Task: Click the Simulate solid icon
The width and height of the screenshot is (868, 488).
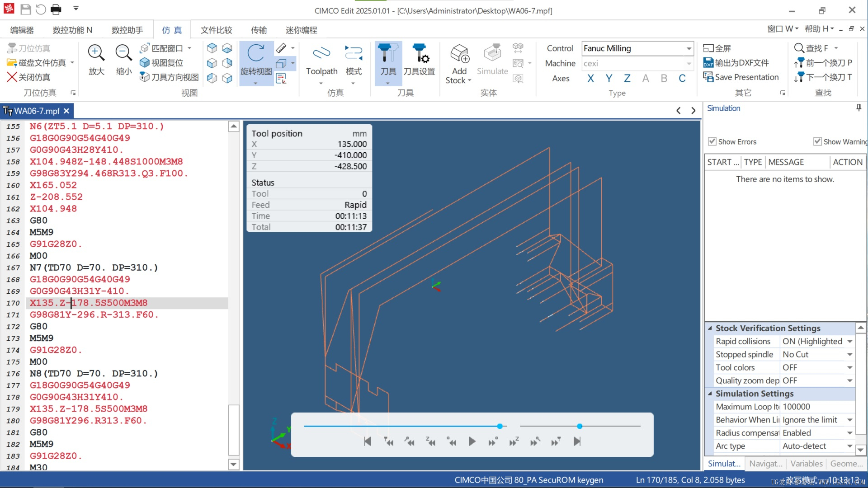Action: pyautogui.click(x=492, y=53)
